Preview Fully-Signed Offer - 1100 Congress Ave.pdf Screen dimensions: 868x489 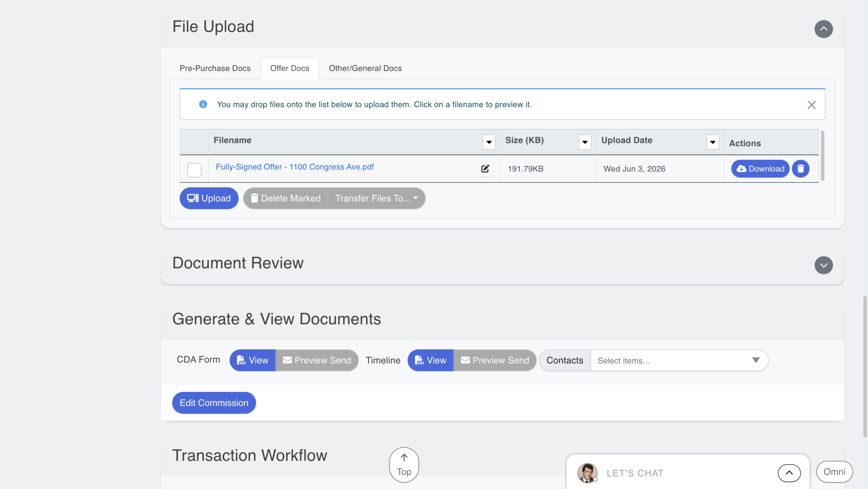tap(295, 167)
